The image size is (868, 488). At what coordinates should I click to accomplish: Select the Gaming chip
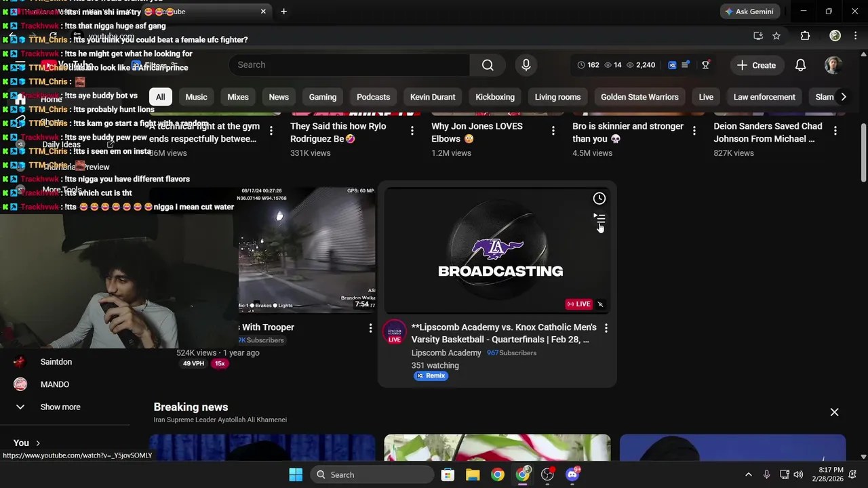[x=323, y=97]
